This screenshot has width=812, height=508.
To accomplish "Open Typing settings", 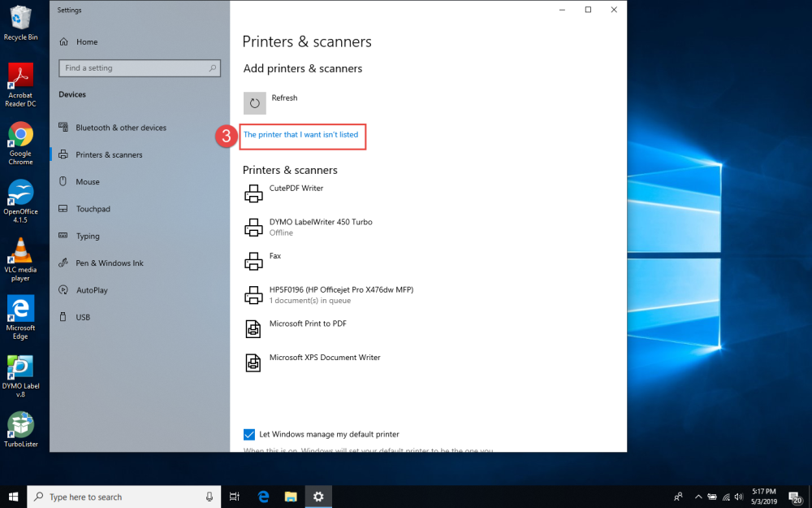I will 88,237.
